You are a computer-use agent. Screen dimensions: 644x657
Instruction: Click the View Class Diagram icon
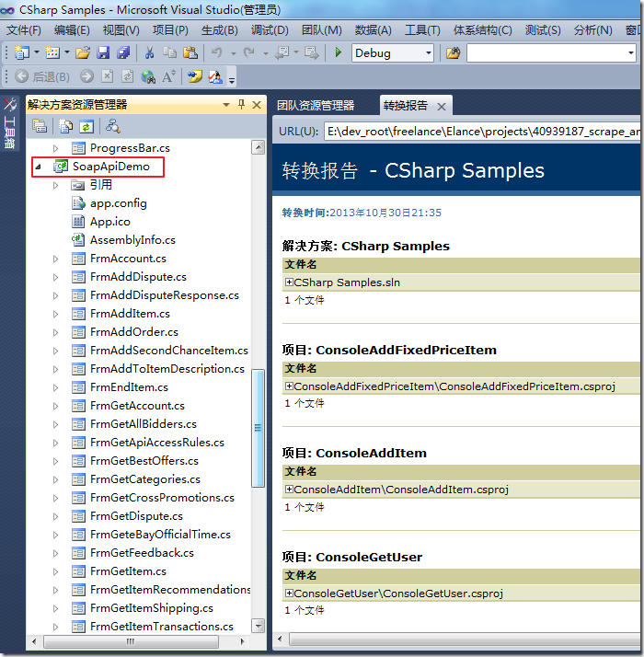pyautogui.click(x=113, y=126)
